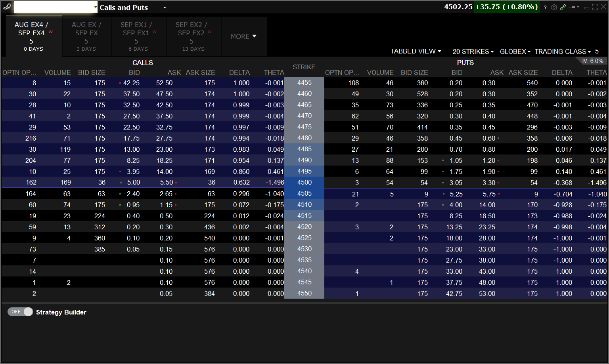This screenshot has width=609, height=364.
Task: Open the GLOBEX exchange dropdown
Action: pos(515,51)
